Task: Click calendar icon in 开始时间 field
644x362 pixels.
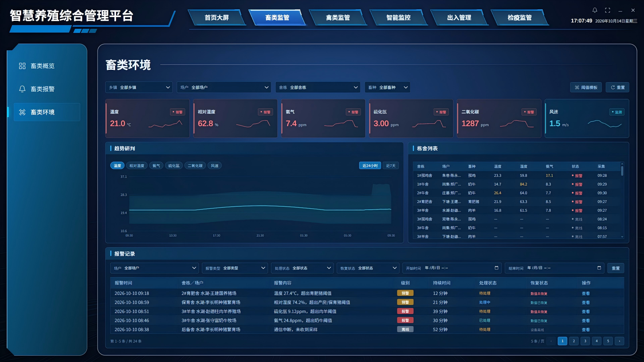Action: [496, 268]
